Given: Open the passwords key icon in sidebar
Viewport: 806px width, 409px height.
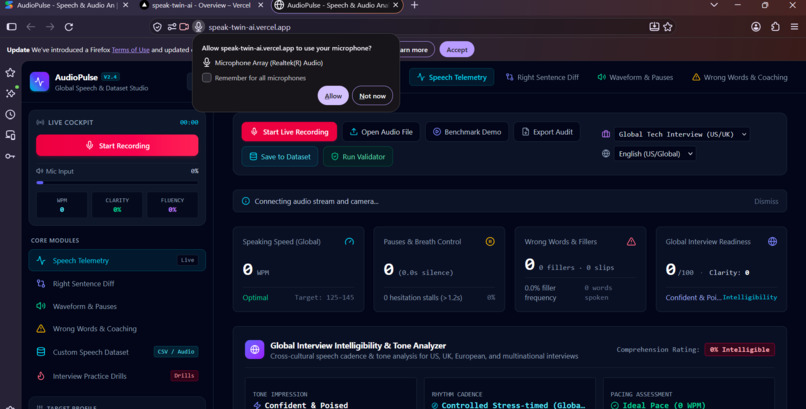Looking at the screenshot, I should pos(10,156).
